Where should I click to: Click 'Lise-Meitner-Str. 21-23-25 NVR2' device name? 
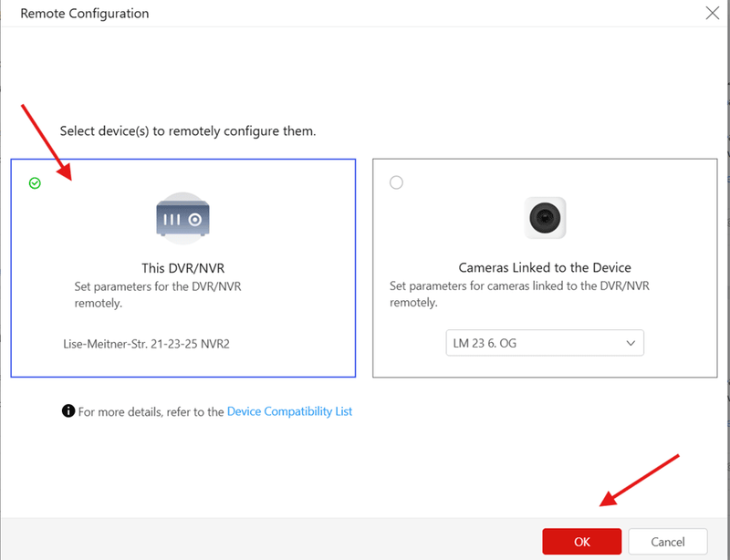coord(147,344)
